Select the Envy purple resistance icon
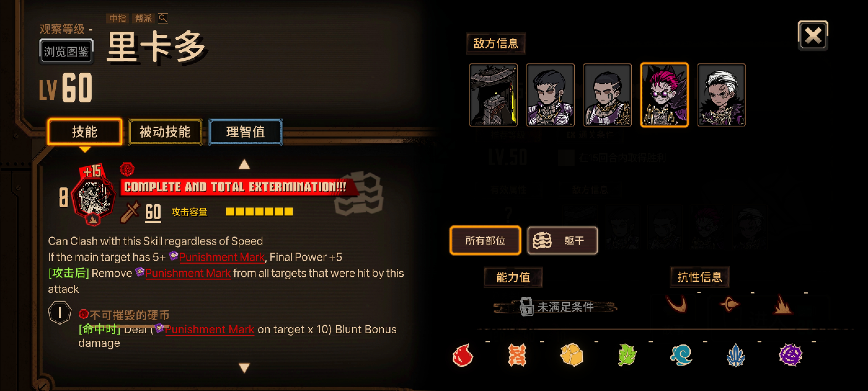This screenshot has height=391, width=868. click(790, 355)
